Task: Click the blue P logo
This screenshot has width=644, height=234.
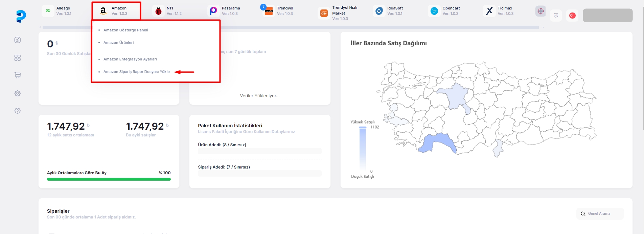Action: (x=21, y=16)
